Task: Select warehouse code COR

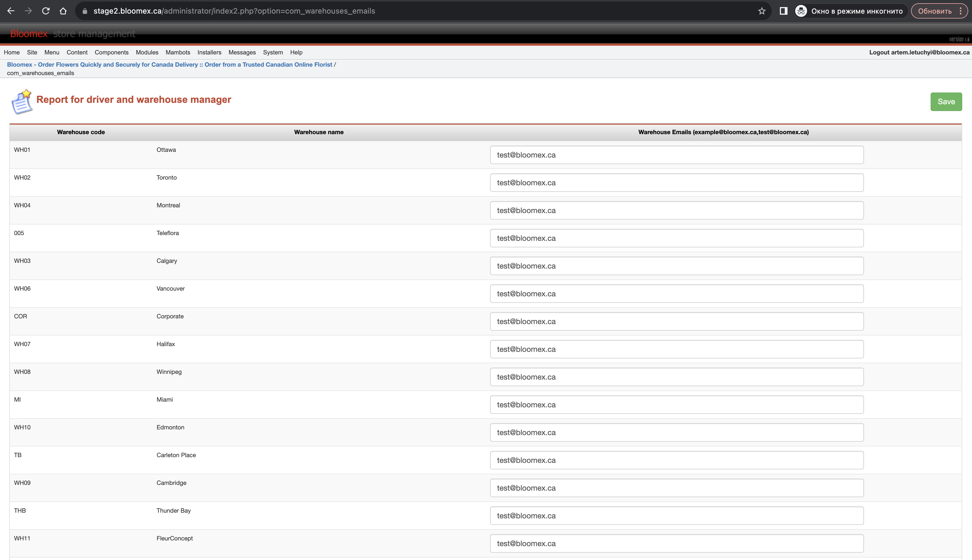Action: coord(20,316)
